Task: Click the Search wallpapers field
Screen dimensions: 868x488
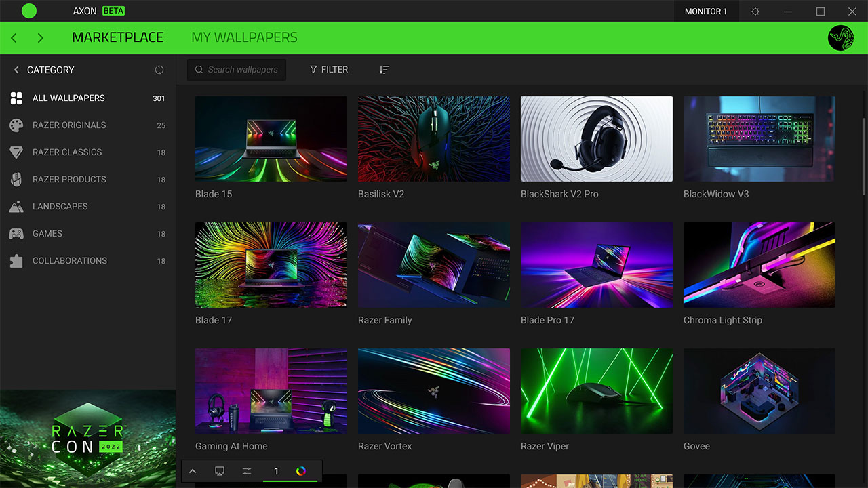Action: coord(237,70)
